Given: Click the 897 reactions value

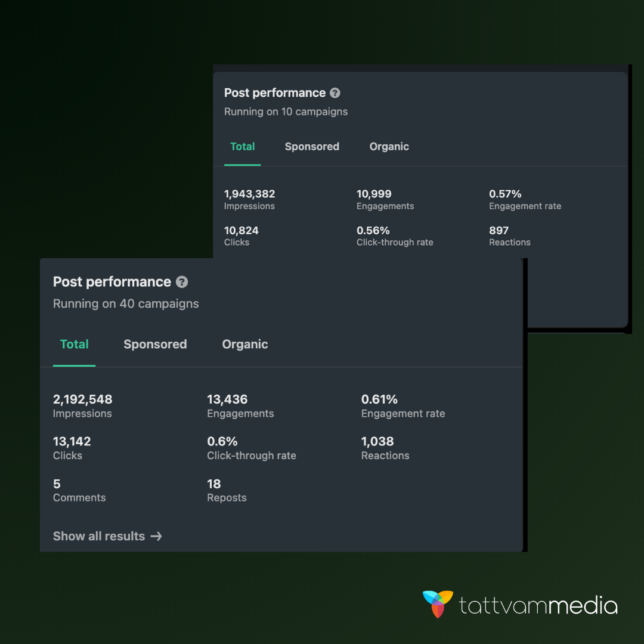Looking at the screenshot, I should point(499,230).
